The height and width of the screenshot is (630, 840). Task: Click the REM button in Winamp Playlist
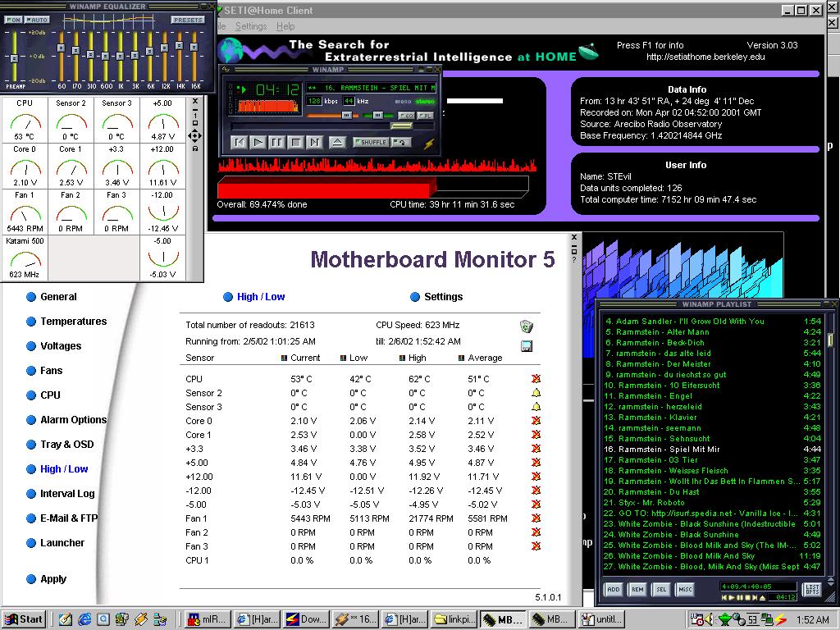point(637,589)
